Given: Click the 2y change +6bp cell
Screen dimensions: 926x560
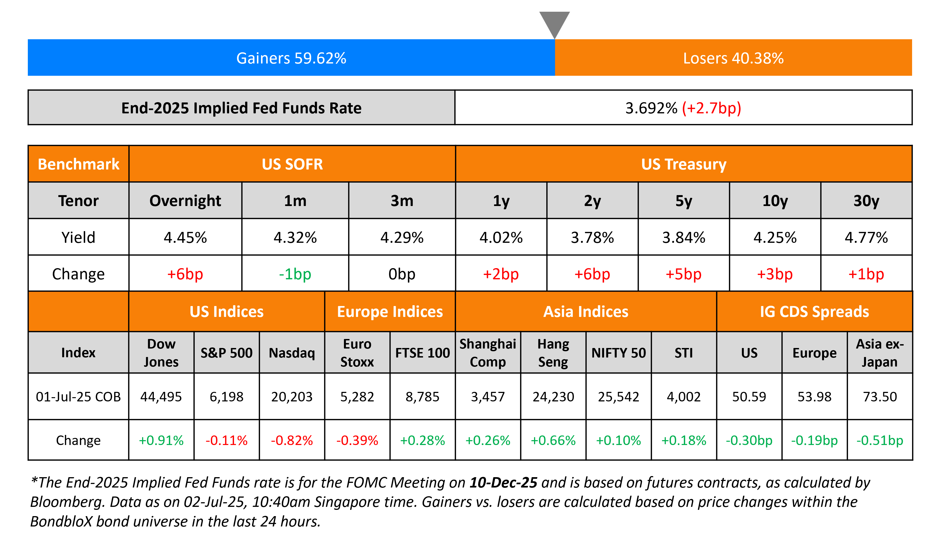Looking at the screenshot, I should click(x=592, y=274).
